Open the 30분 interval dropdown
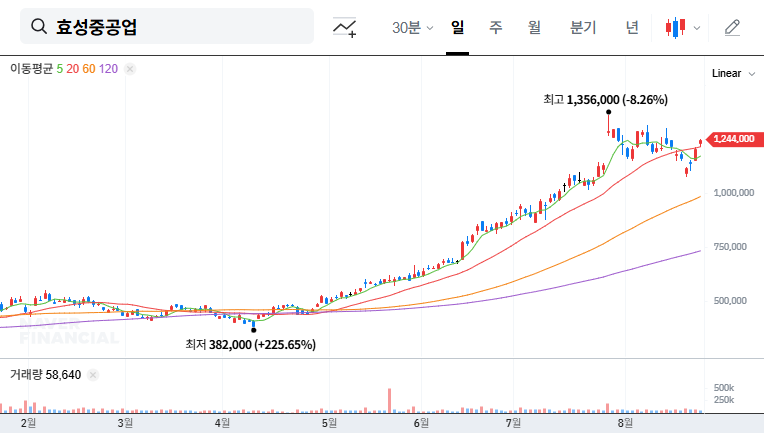 tap(413, 27)
